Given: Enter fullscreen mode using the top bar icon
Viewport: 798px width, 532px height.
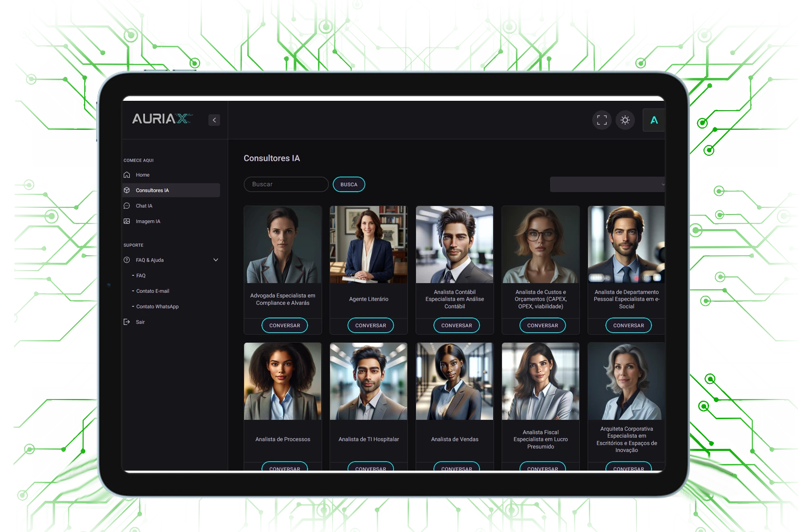Looking at the screenshot, I should point(602,120).
